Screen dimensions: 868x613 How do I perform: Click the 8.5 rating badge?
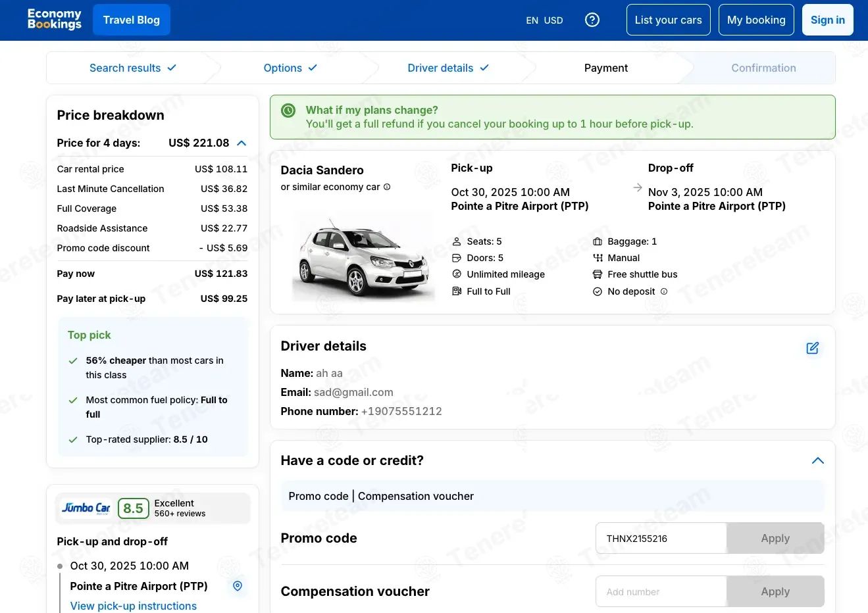(134, 508)
